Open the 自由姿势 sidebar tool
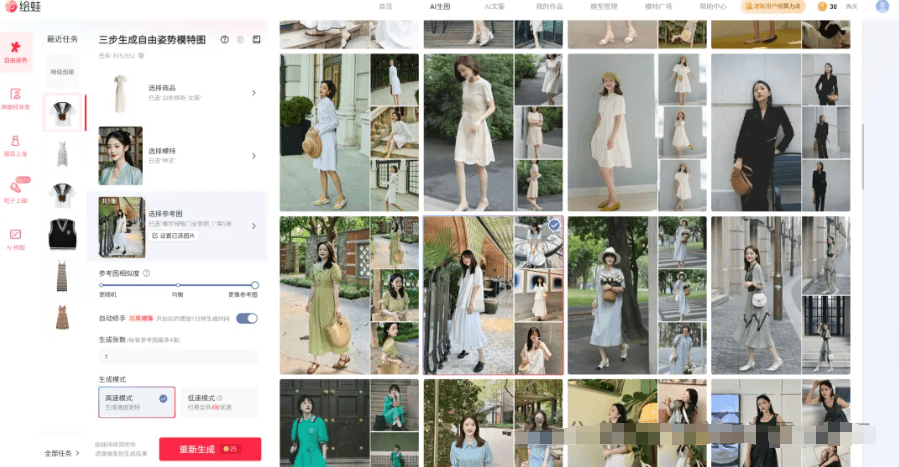899x467 pixels. pyautogui.click(x=16, y=52)
